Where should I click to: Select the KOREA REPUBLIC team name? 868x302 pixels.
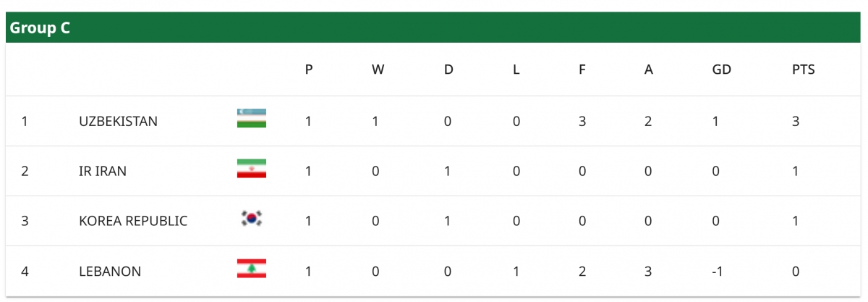(x=133, y=221)
